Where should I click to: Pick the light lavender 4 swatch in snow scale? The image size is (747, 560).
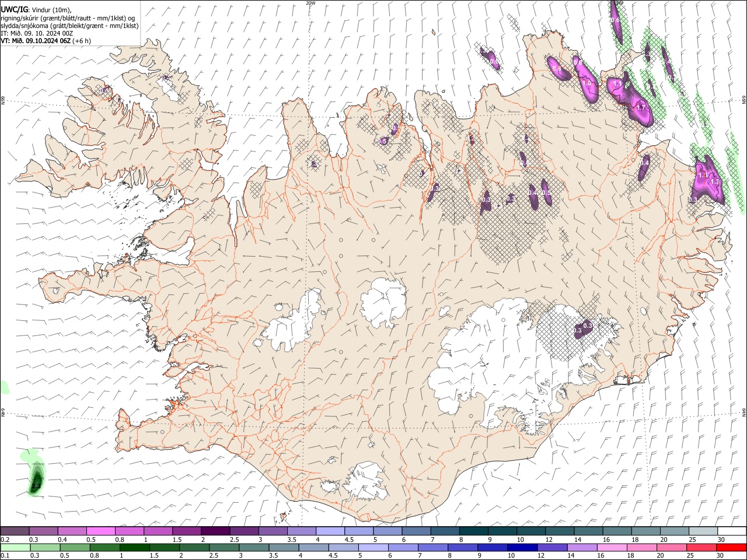click(330, 531)
